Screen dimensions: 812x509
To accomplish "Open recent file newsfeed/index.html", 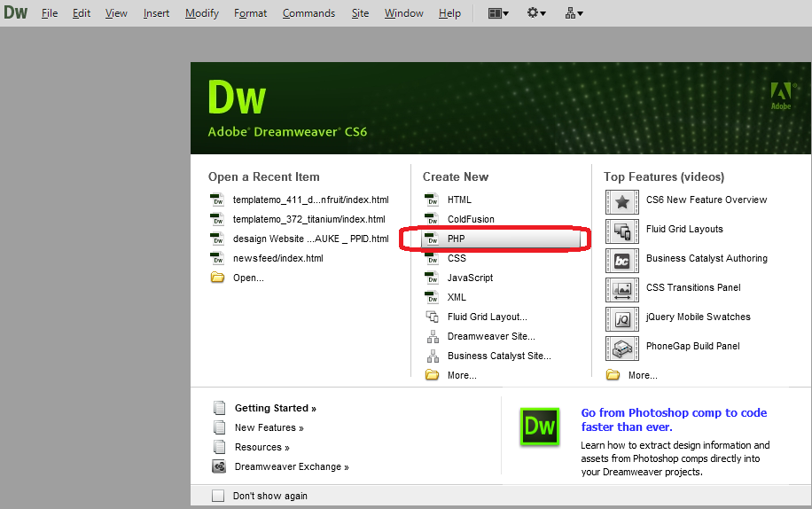I will (278, 258).
